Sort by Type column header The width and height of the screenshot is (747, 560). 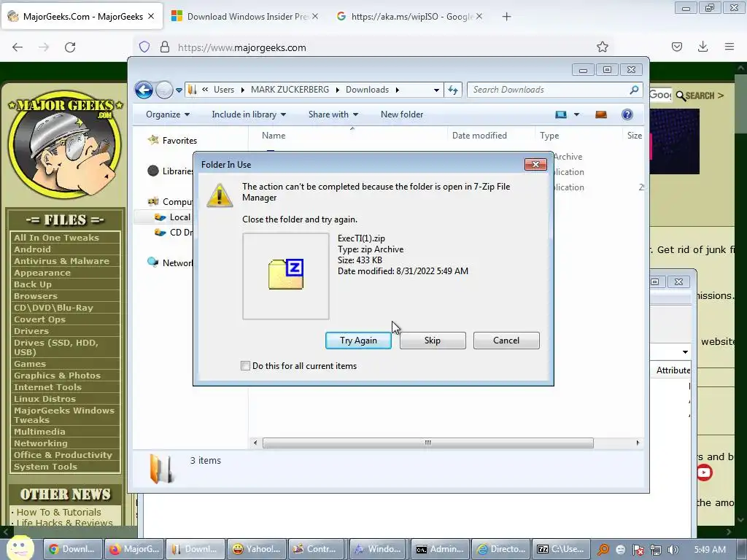point(549,135)
